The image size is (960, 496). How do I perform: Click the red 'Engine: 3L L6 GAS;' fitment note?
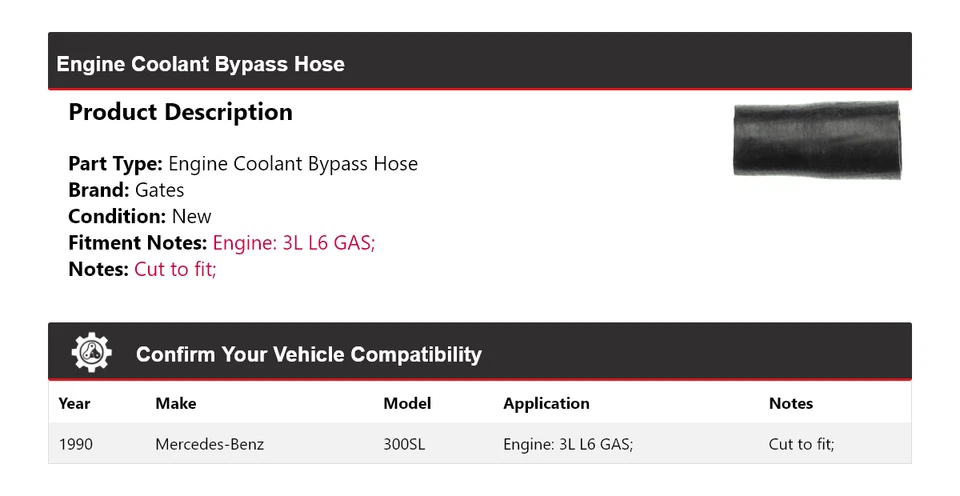point(294,242)
